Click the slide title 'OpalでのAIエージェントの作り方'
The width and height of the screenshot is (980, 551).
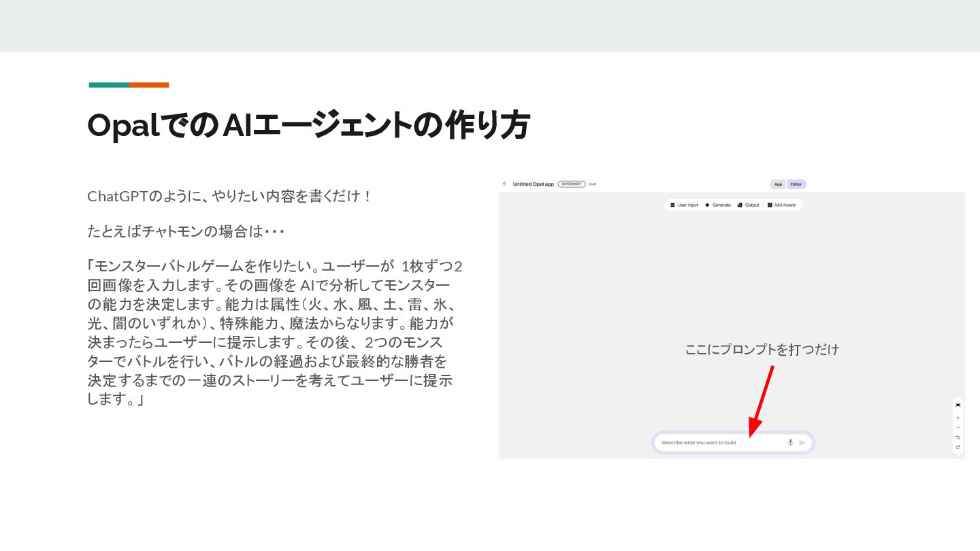[308, 125]
